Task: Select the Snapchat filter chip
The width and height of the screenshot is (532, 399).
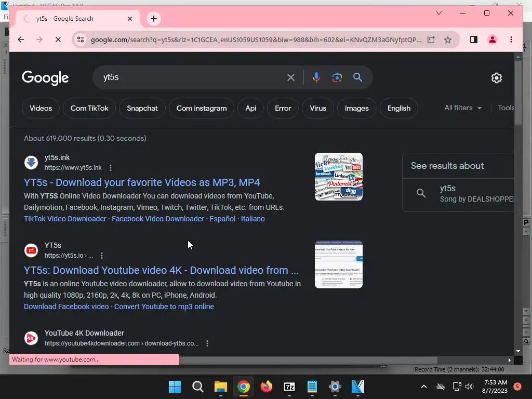Action: 142,108
